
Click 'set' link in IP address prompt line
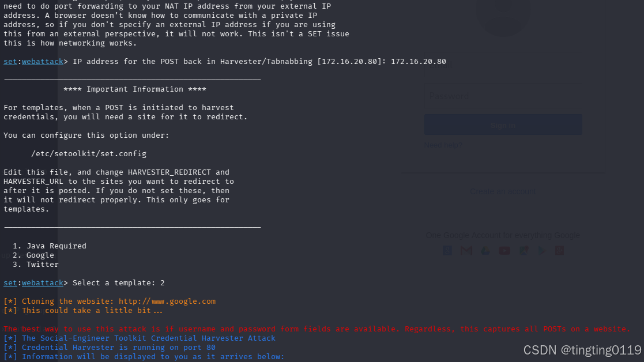tap(10, 62)
